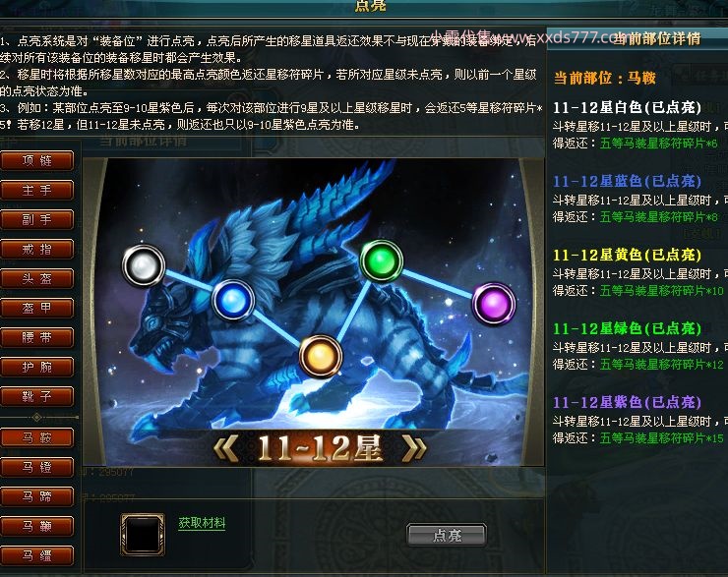Select the purple star orb

tap(494, 304)
